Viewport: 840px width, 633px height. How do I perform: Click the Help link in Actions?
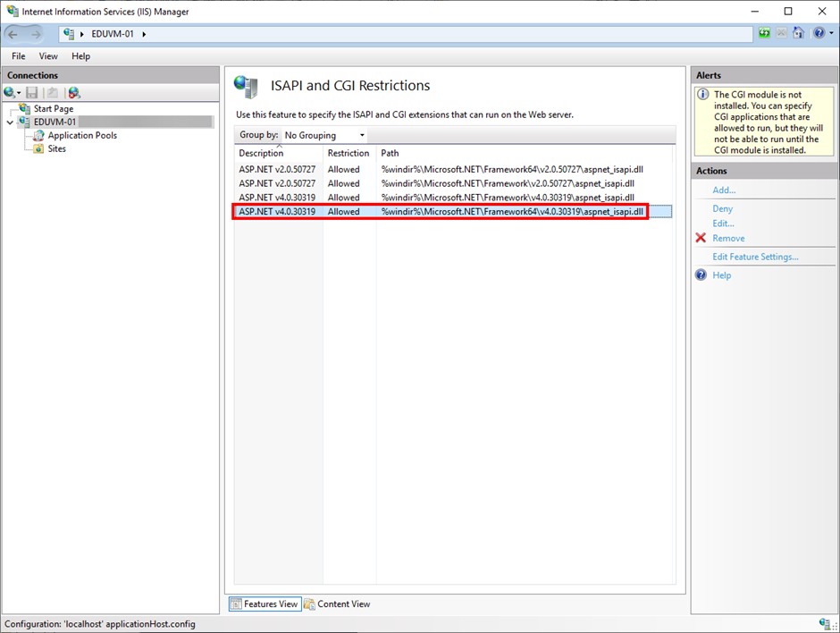722,275
